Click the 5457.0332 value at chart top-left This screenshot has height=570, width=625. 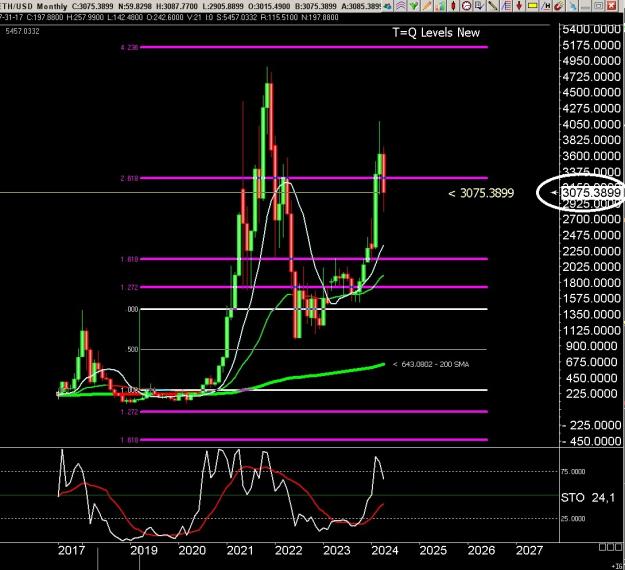tap(22, 31)
